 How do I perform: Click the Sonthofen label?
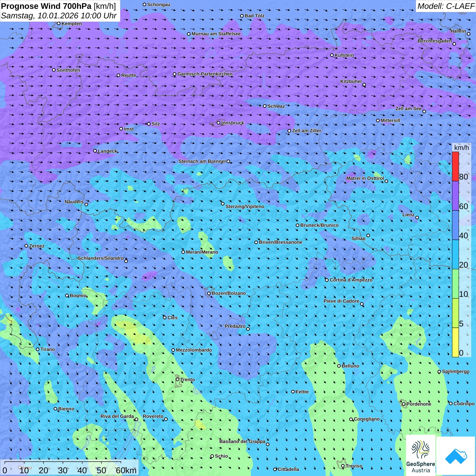[x=68, y=70]
